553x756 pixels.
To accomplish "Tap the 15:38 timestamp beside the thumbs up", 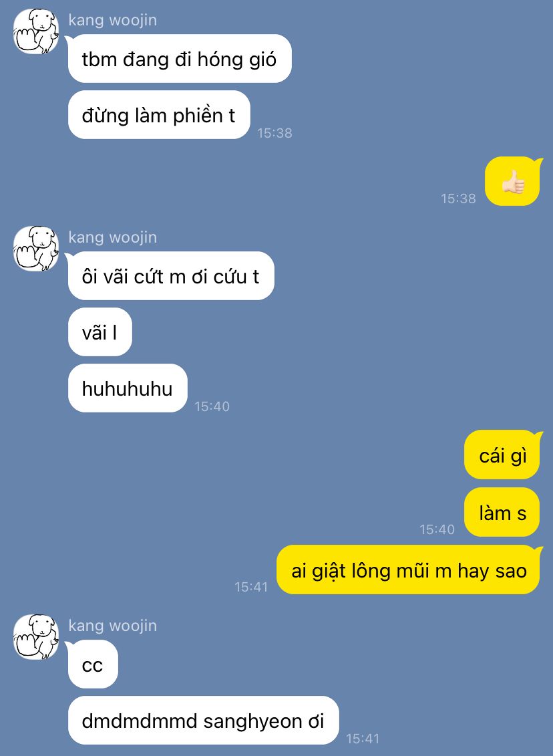I will (x=459, y=198).
